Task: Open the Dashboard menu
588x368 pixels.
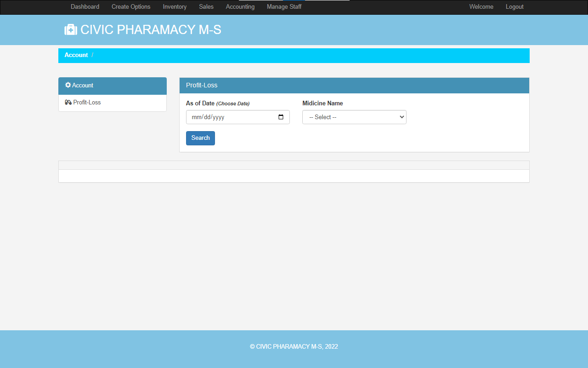Action: pyautogui.click(x=85, y=6)
